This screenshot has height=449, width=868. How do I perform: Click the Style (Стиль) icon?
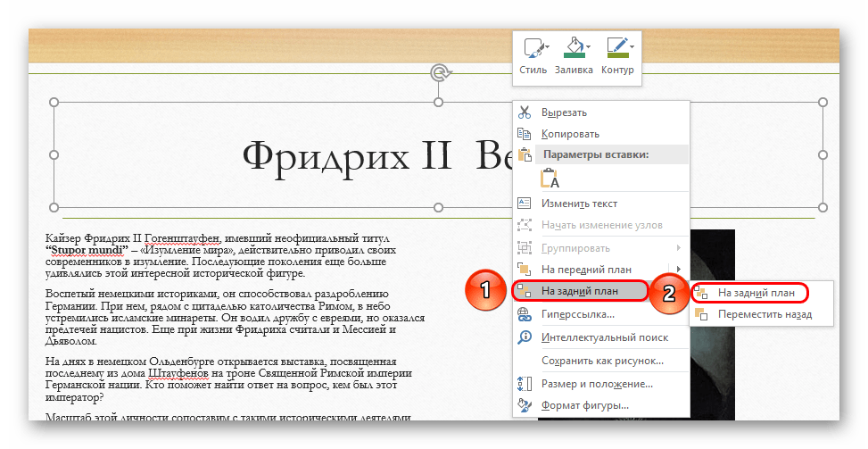tap(532, 48)
